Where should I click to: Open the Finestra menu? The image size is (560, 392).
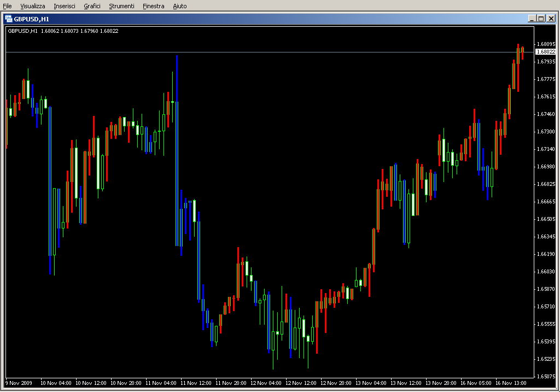coord(153,6)
